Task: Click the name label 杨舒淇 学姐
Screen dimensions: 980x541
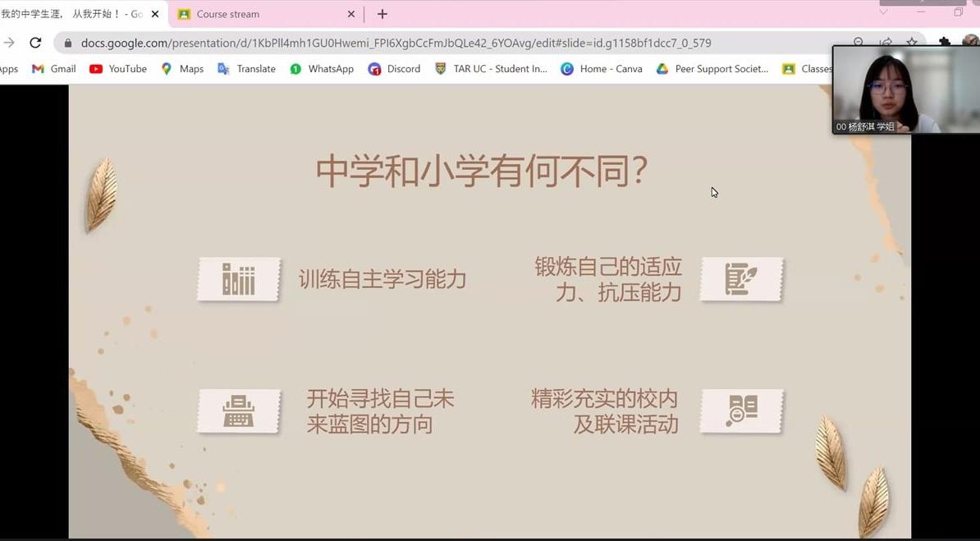Action: tap(865, 126)
